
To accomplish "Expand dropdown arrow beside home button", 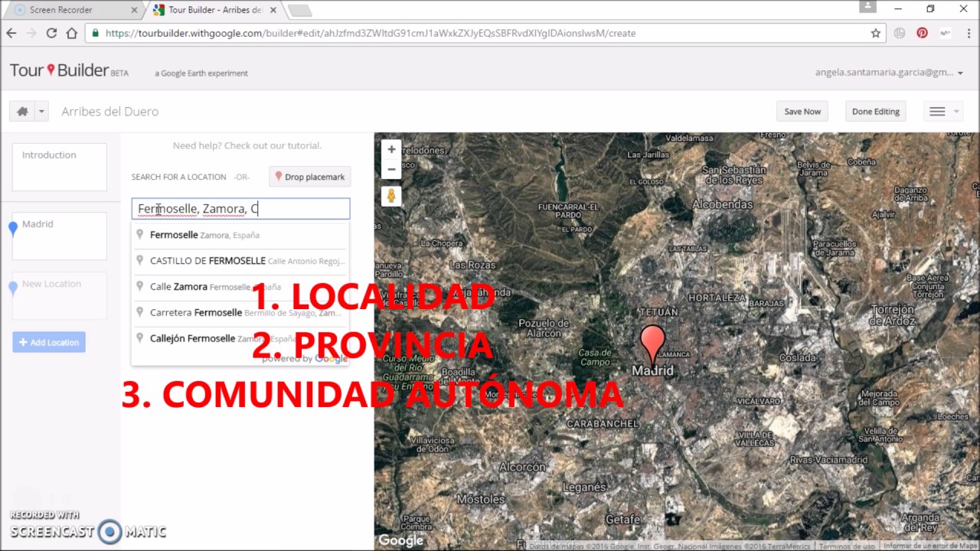I will point(41,111).
